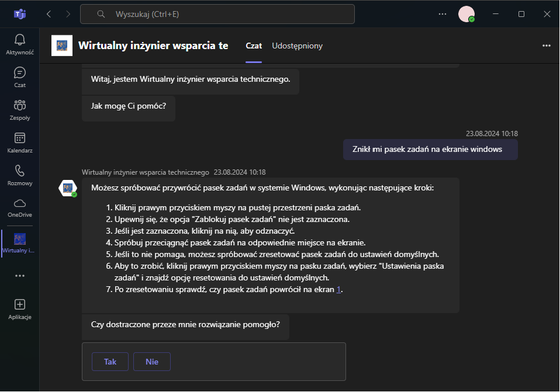
Task: Open chat header more options menu
Action: click(x=547, y=46)
